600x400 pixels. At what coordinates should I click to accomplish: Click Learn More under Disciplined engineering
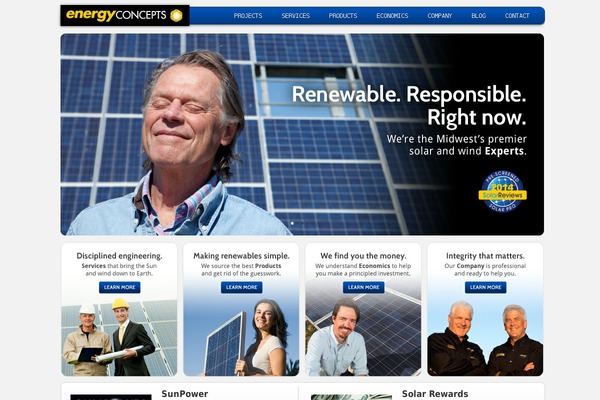coord(120,287)
